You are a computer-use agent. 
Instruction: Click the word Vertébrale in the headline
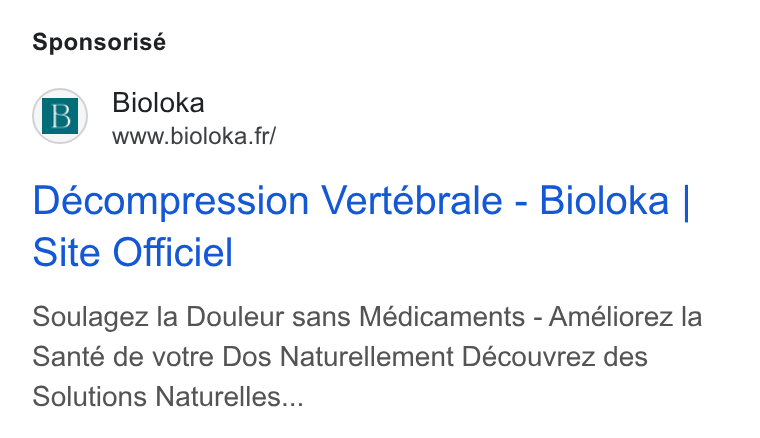tap(412, 201)
